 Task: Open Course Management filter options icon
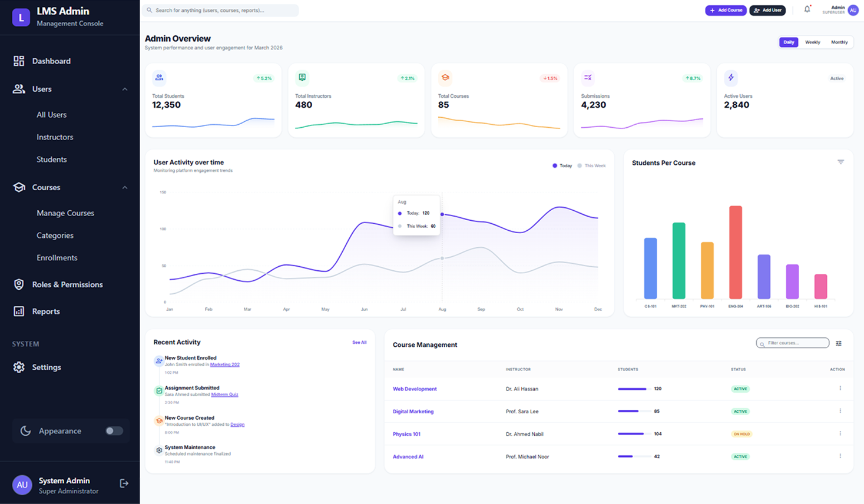[839, 344]
